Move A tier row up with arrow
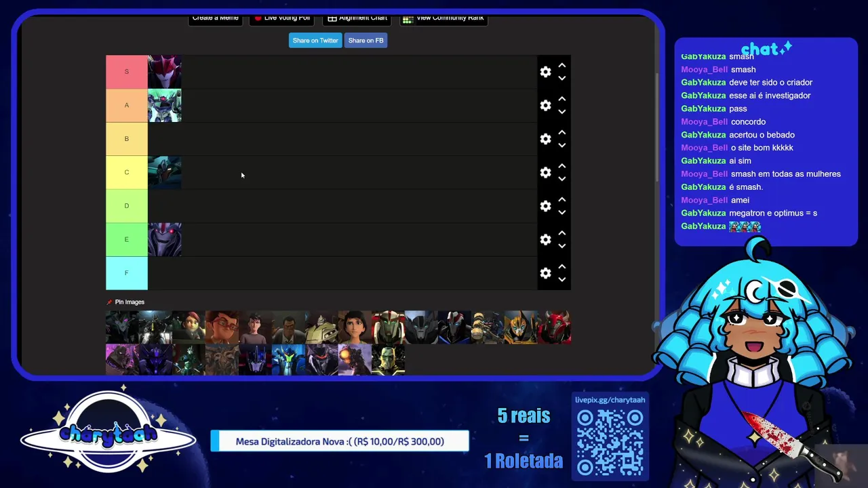This screenshot has width=868, height=488. [562, 99]
